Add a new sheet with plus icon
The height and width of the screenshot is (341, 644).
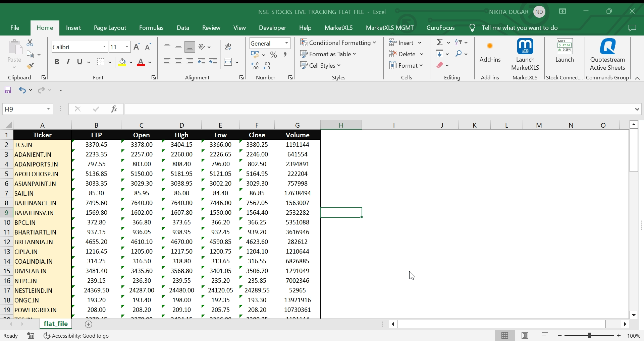pos(89,324)
